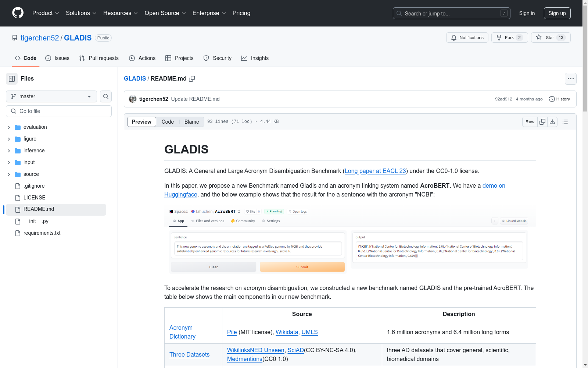The width and height of the screenshot is (588, 368).
Task: Click the Raw button
Action: coord(530,122)
